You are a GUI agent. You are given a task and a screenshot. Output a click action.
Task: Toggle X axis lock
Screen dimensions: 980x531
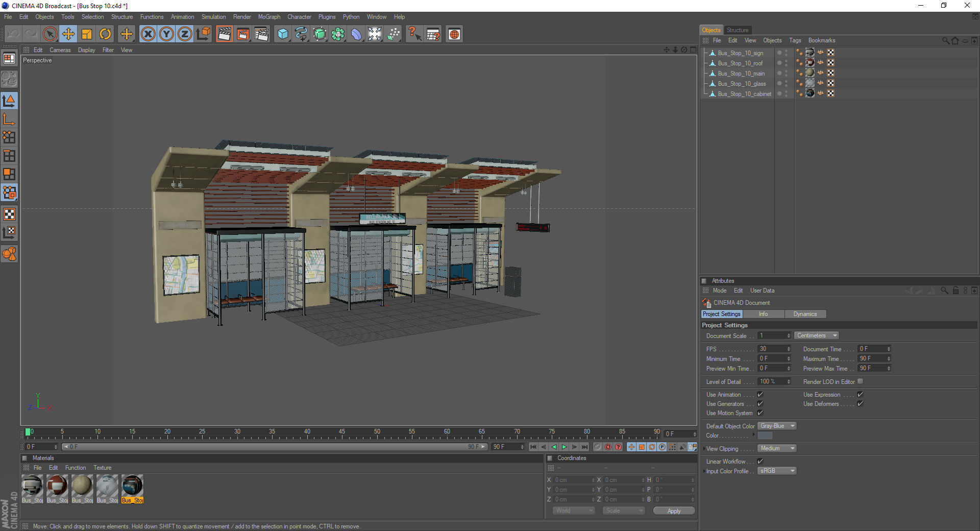pyautogui.click(x=148, y=34)
